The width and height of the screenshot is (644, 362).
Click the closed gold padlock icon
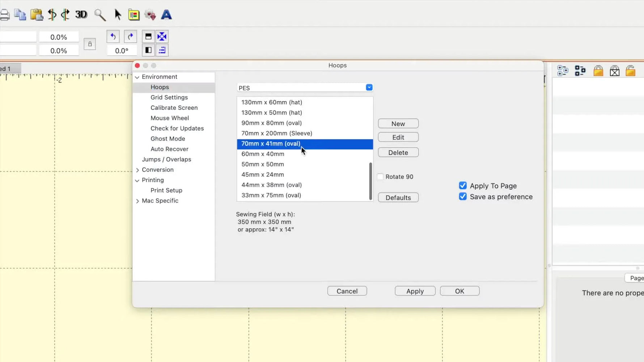pos(598,71)
